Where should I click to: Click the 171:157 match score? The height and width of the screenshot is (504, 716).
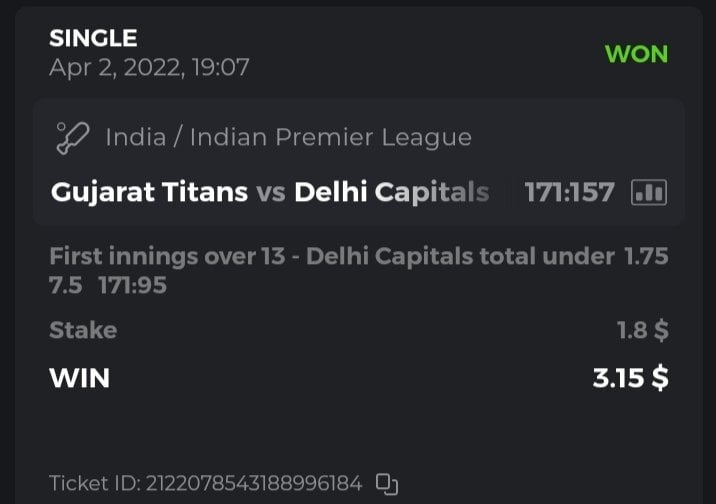(x=569, y=192)
